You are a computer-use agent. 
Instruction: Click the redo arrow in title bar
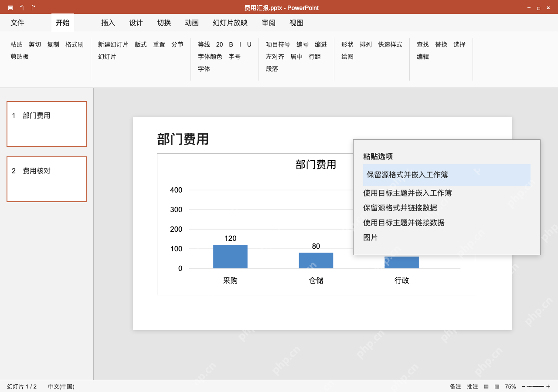coord(33,7)
